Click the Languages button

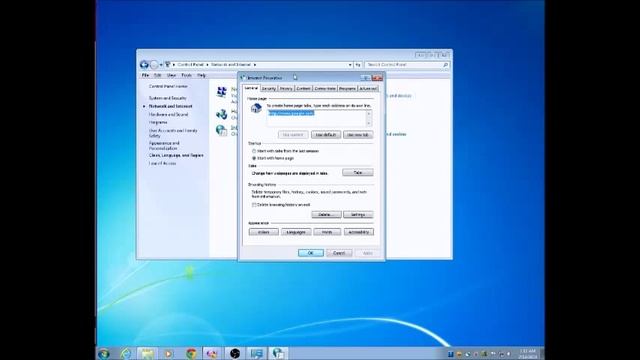[296, 232]
